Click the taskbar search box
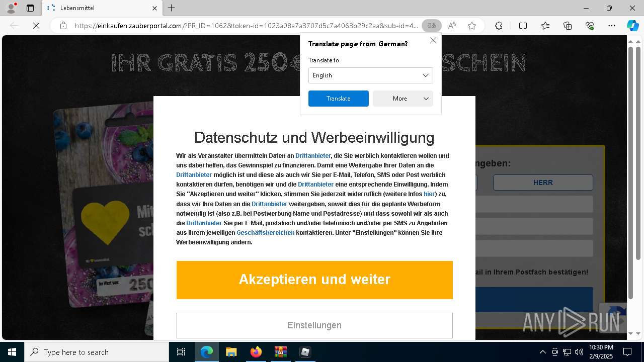 [97, 352]
